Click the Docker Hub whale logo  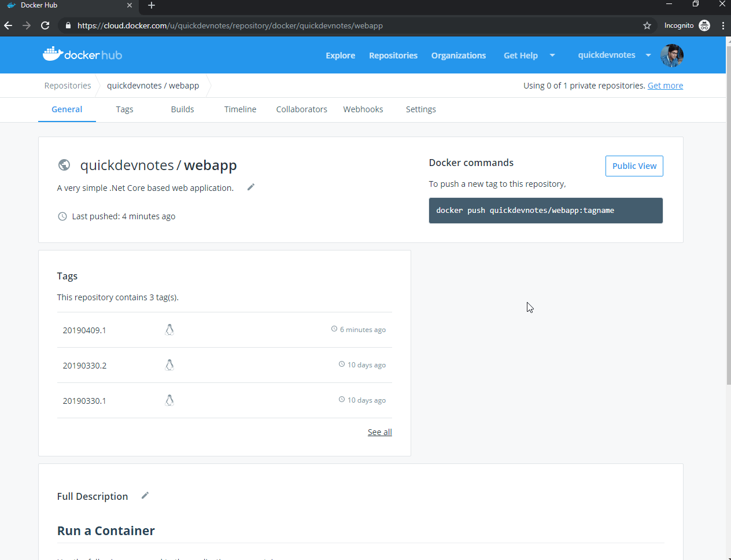(82, 54)
